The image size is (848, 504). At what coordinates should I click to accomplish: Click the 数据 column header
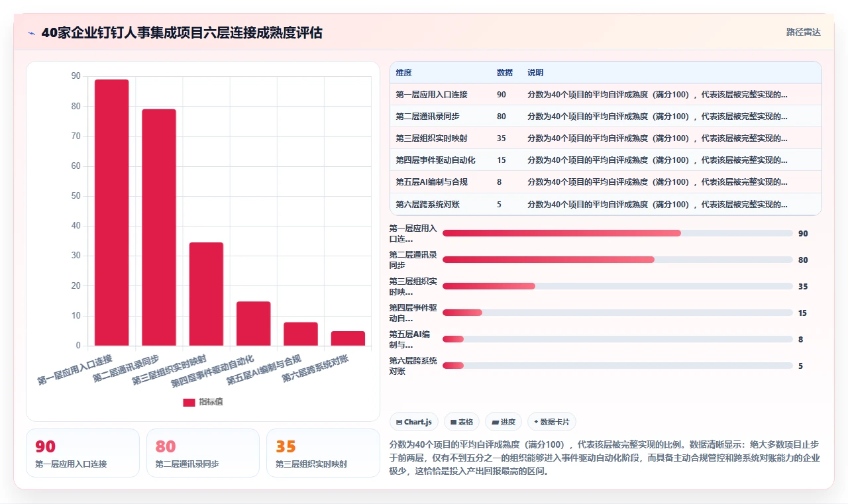tap(505, 73)
